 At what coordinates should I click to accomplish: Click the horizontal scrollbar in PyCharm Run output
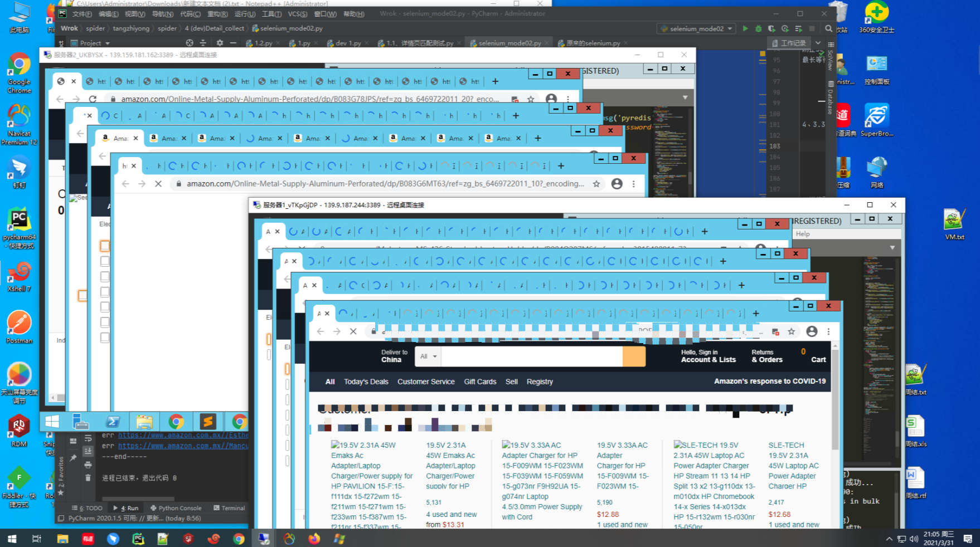(138, 499)
